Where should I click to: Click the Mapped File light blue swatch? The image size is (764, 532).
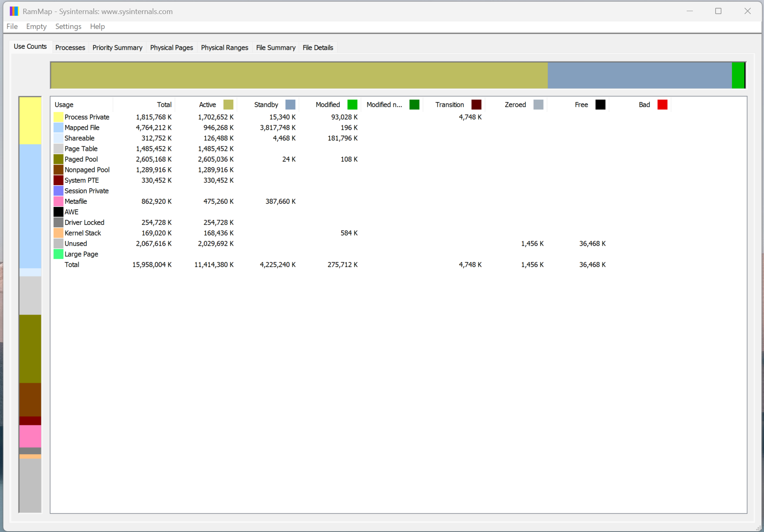coord(58,128)
